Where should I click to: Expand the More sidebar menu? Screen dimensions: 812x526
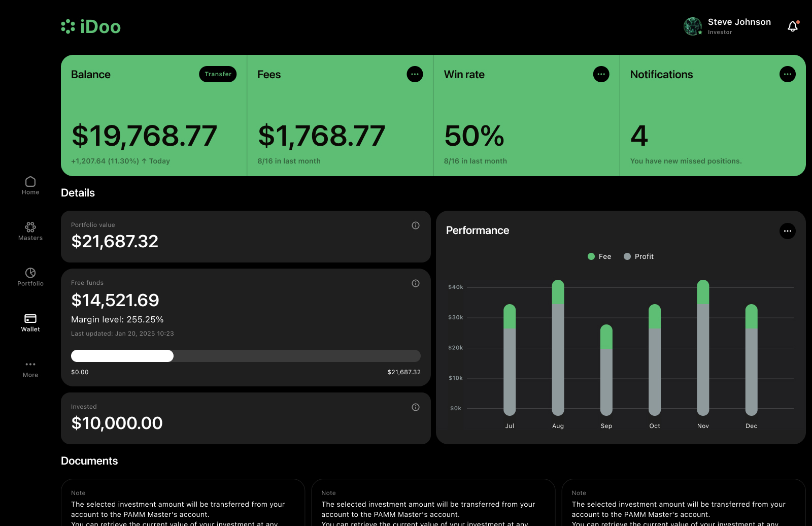30,368
